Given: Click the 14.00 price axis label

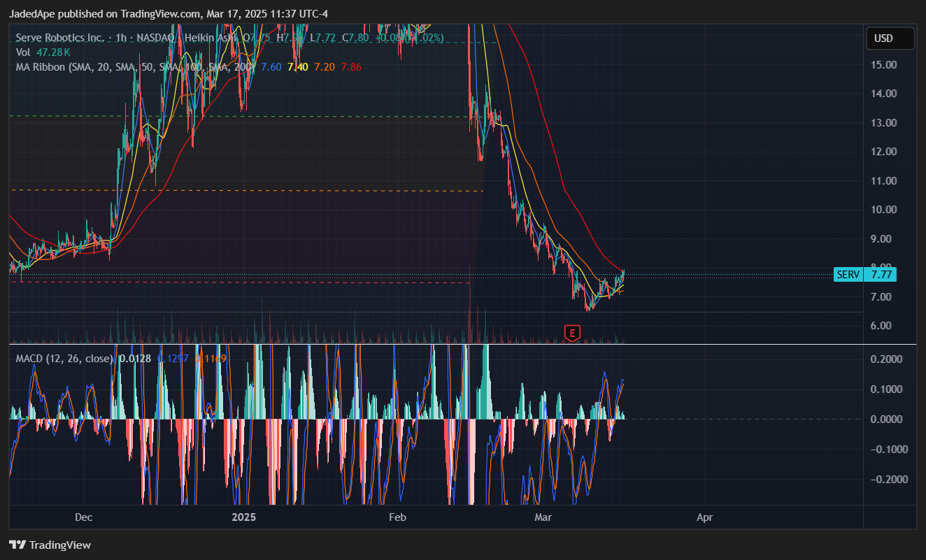Looking at the screenshot, I should (885, 94).
